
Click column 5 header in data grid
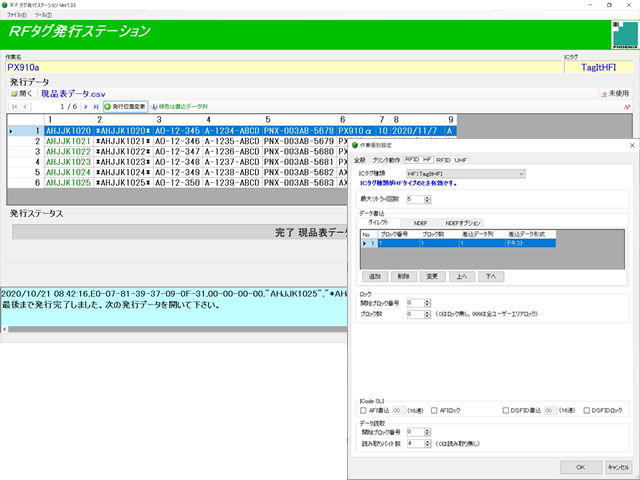pos(299,120)
